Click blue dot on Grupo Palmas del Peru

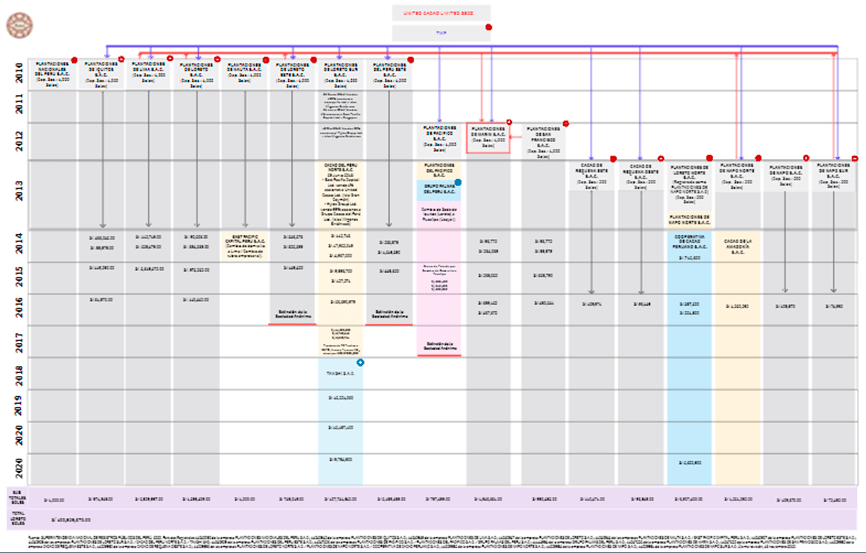[458, 182]
